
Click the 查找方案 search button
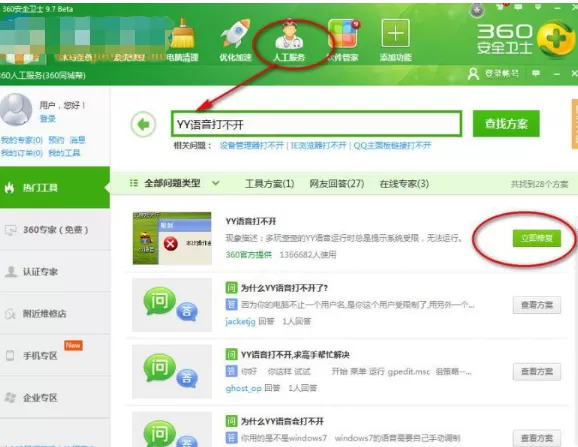(x=506, y=124)
